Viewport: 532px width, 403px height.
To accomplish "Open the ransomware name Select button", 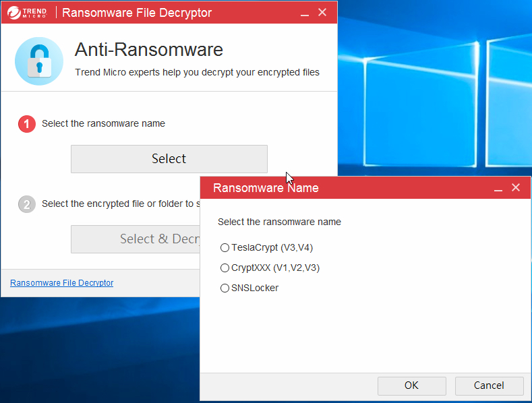I will click(x=169, y=159).
